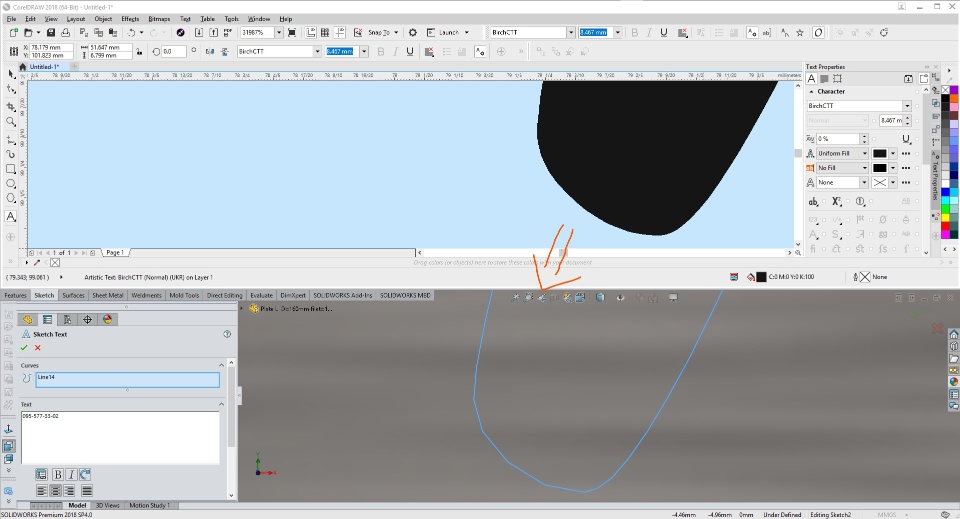The image size is (960, 519).
Task: Open the DimXpertManager tab icon
Action: 88,319
